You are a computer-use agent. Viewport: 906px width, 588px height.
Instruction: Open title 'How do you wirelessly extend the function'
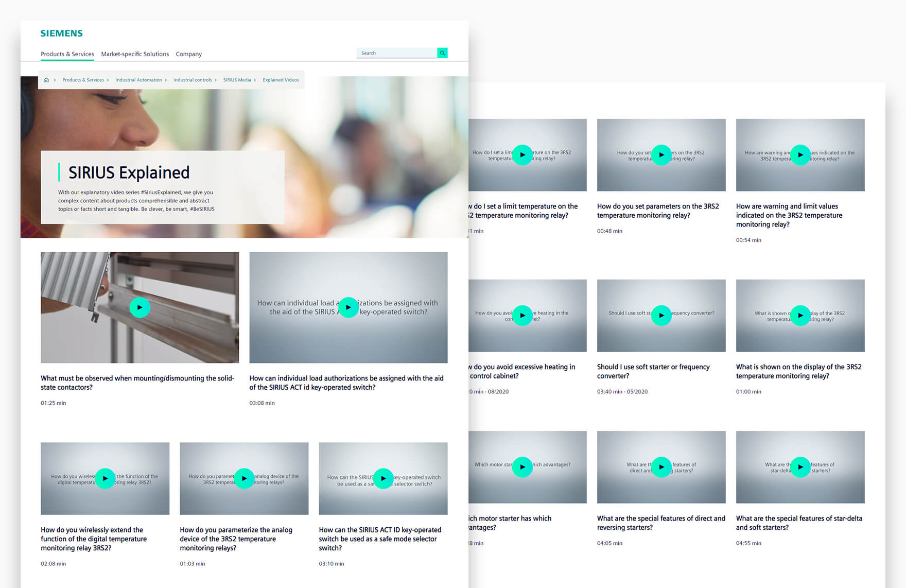click(94, 539)
